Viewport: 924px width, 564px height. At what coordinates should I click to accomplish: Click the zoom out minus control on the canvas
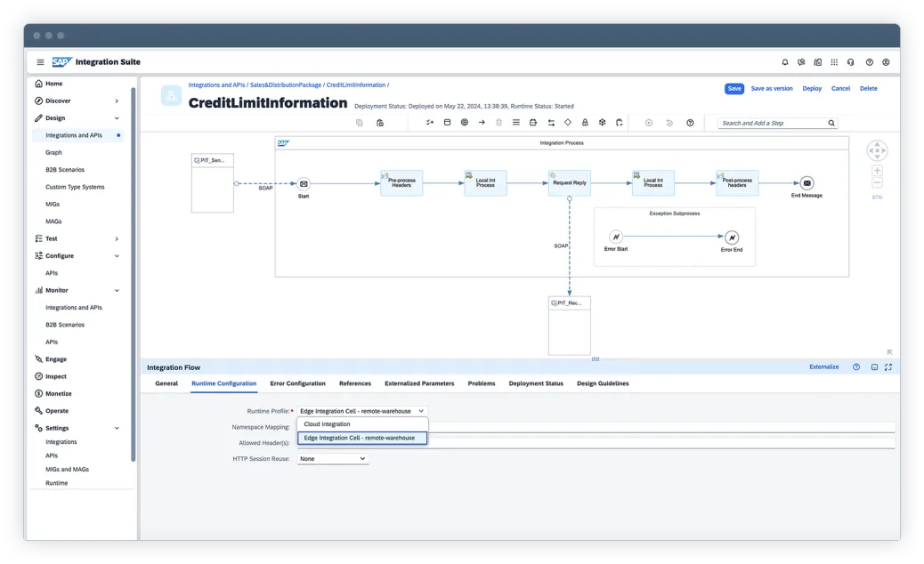coord(878,181)
